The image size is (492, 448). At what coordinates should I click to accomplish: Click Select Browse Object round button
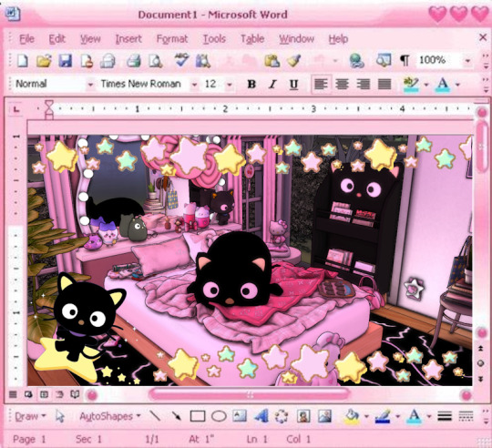tap(480, 363)
